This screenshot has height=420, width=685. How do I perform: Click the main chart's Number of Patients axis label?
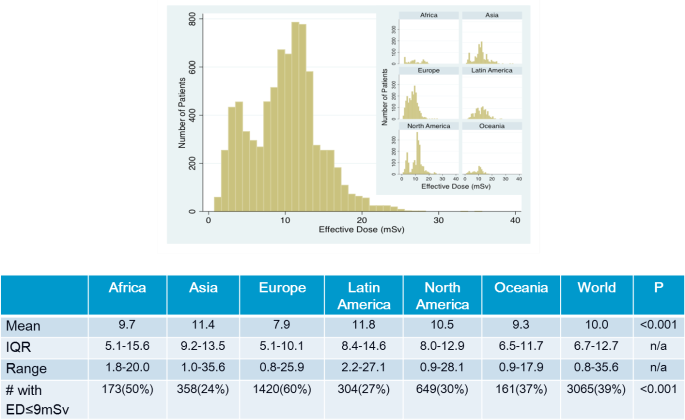click(183, 115)
